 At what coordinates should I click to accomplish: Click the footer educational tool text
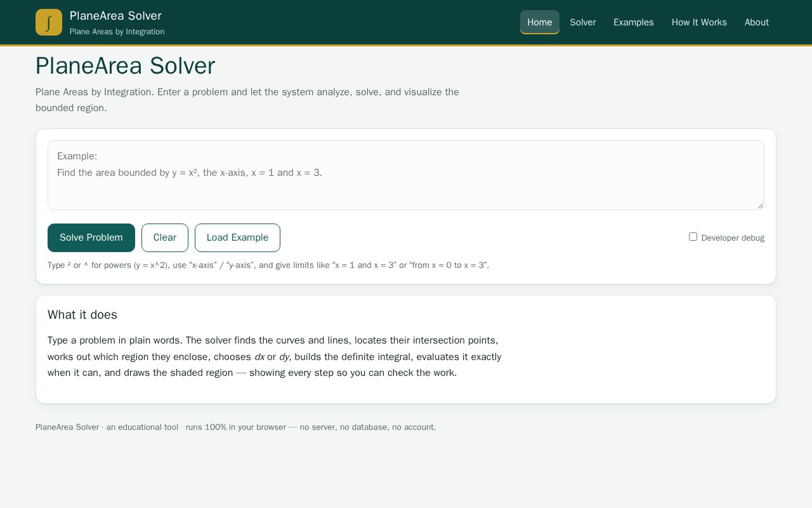click(x=236, y=427)
